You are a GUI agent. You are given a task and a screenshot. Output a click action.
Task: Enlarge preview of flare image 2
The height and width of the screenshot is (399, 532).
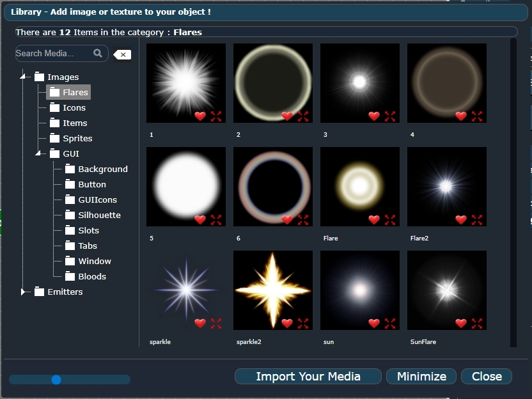click(303, 116)
